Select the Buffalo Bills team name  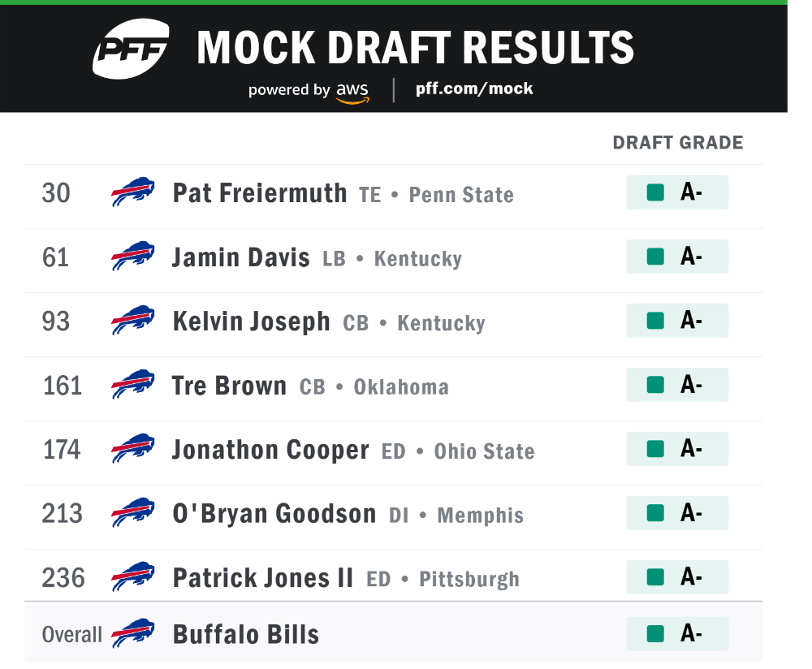pyautogui.click(x=245, y=634)
